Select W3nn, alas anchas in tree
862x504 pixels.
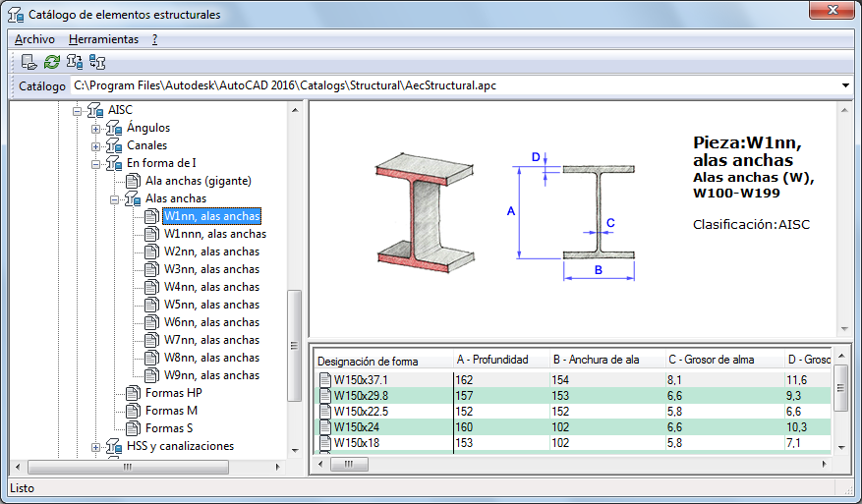pos(211,269)
